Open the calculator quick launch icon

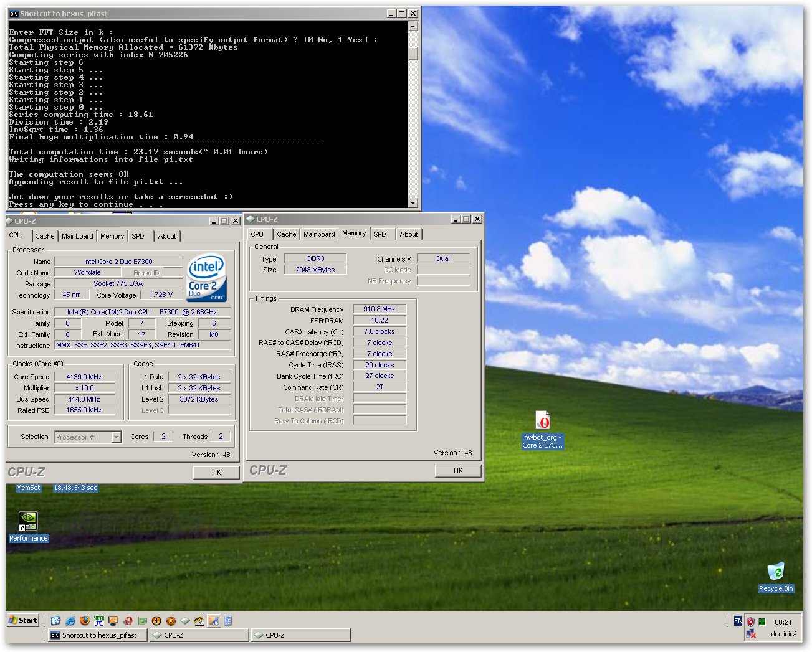click(x=228, y=620)
